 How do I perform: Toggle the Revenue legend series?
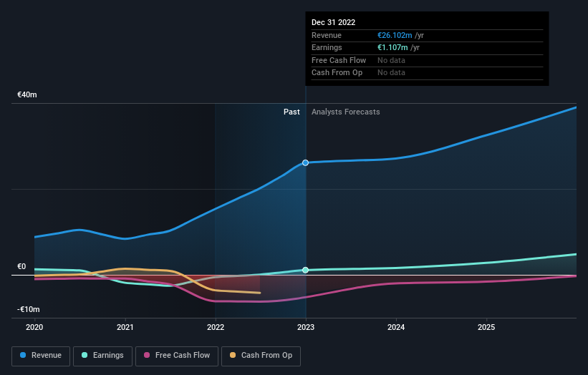(x=41, y=356)
